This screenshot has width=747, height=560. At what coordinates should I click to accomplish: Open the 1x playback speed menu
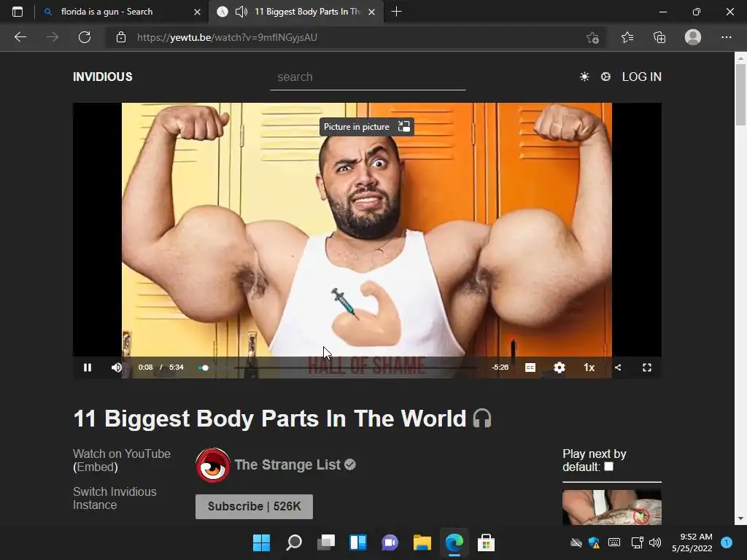pyautogui.click(x=589, y=367)
